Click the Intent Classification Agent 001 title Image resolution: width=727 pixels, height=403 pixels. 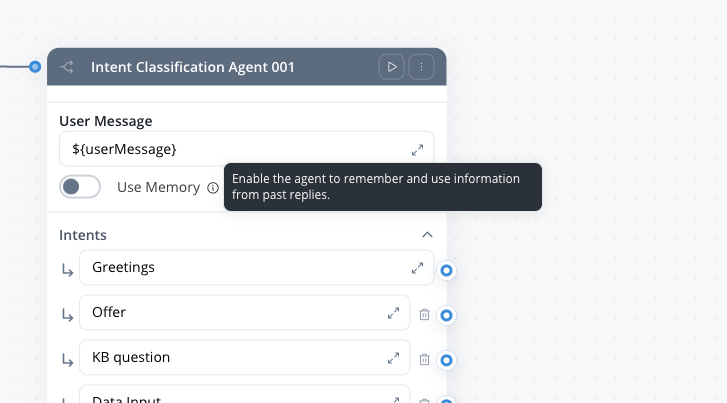click(x=193, y=67)
